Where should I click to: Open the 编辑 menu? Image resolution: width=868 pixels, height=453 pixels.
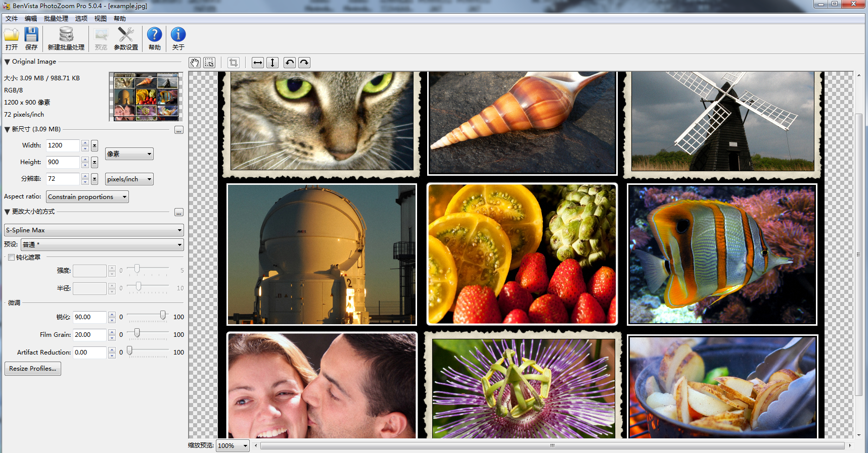click(x=31, y=19)
